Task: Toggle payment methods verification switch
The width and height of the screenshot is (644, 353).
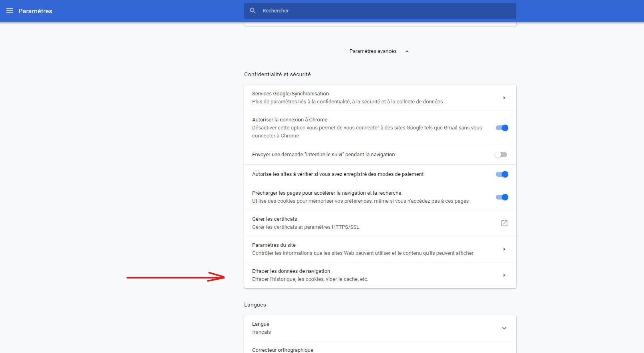Action: [502, 174]
